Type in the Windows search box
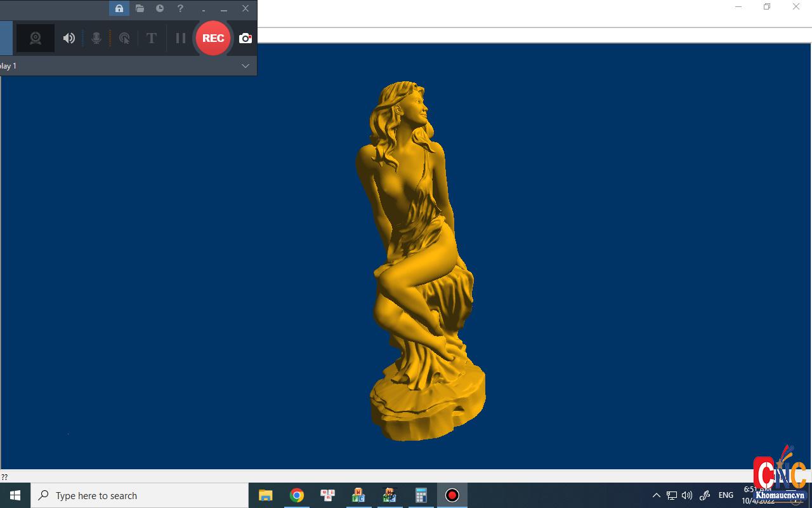 (140, 495)
